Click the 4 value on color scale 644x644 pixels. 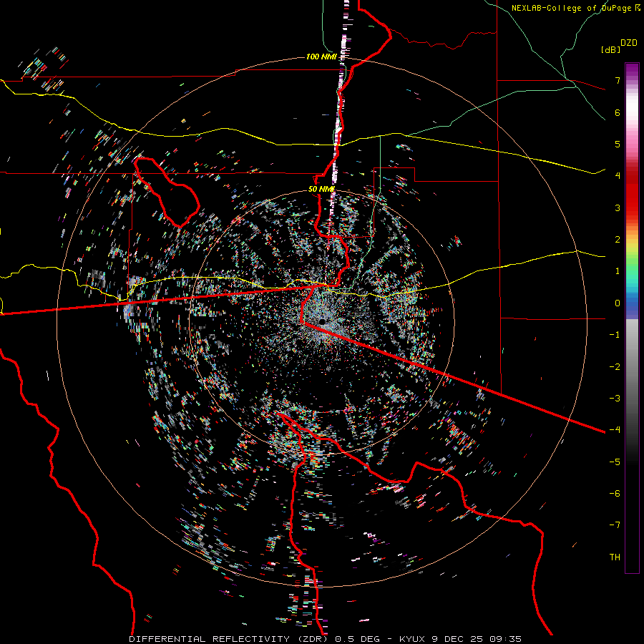618,176
